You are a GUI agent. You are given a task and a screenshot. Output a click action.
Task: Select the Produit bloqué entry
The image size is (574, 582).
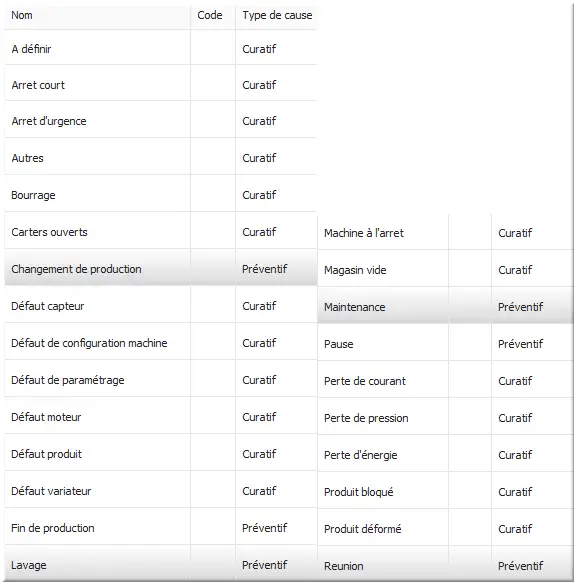445,492
